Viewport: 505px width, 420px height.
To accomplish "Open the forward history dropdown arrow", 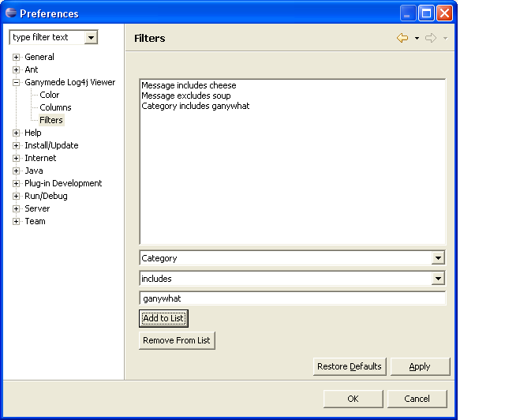I will [445, 39].
